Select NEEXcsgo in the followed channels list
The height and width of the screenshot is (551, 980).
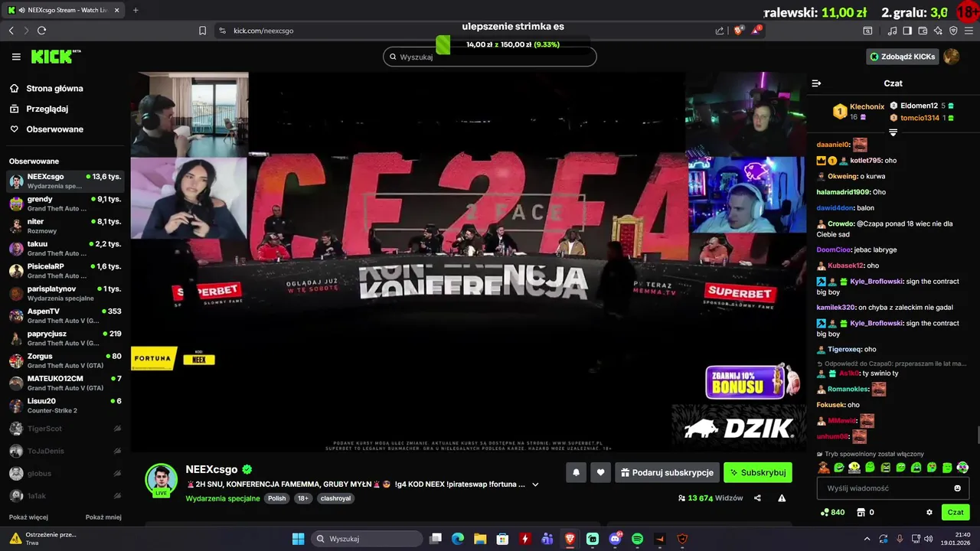(x=64, y=181)
